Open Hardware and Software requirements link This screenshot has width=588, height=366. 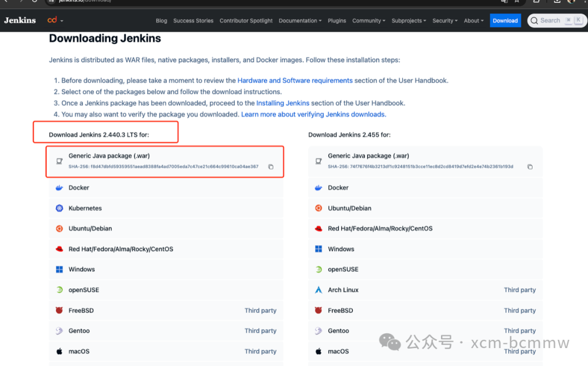click(295, 81)
